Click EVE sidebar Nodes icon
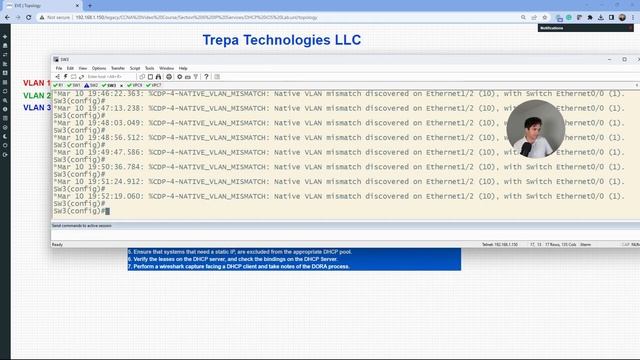Image resolution: width=640 pixels, height=360 pixels. click(5, 46)
